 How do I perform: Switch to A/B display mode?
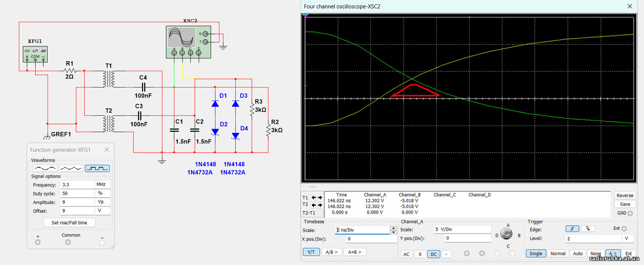point(332,252)
